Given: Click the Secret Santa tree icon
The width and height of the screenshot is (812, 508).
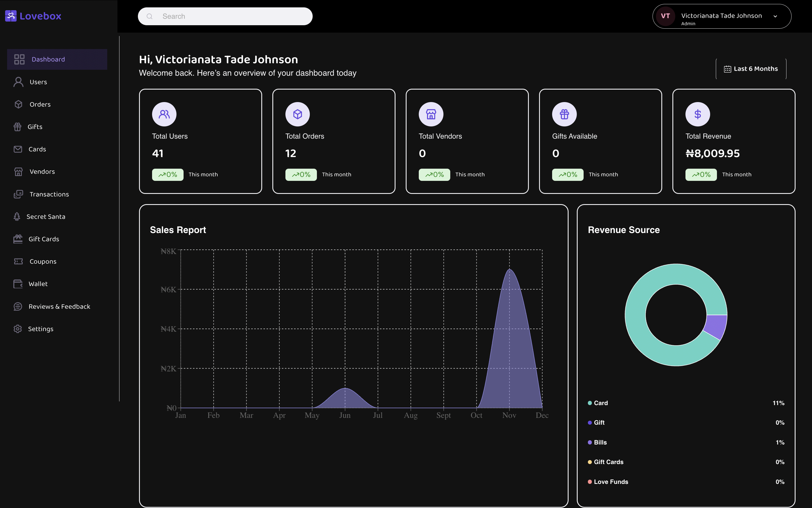Looking at the screenshot, I should click(17, 217).
